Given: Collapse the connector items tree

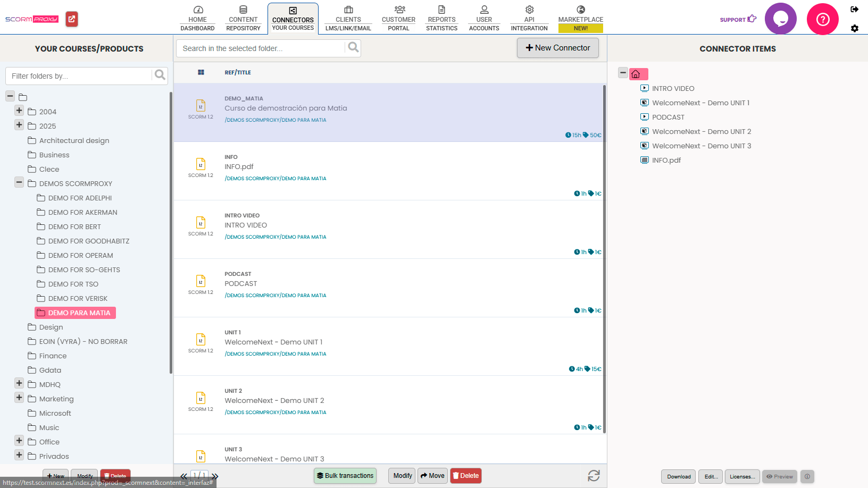Looking at the screenshot, I should [x=623, y=73].
